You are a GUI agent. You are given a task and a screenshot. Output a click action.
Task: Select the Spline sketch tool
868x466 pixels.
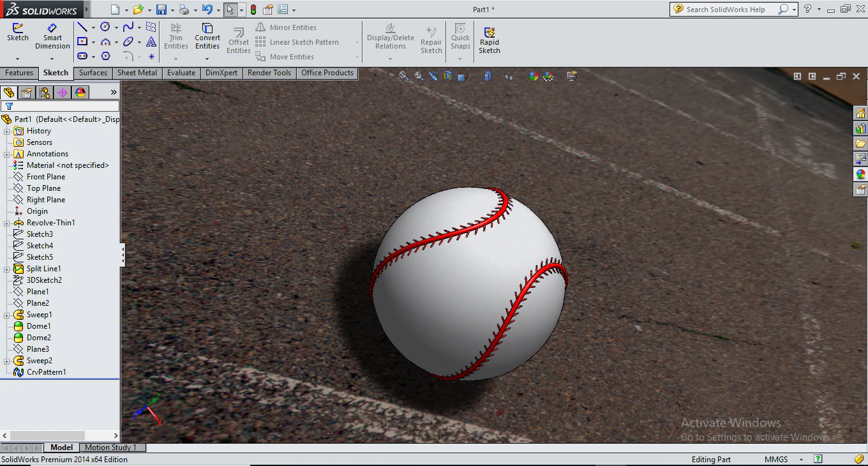pos(128,27)
